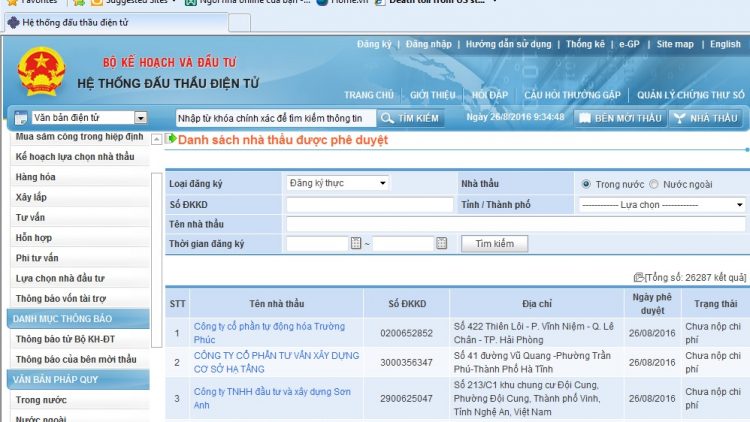Click the magnifier icon on TÌM KIẾM
This screenshot has width=750, height=422.
click(x=387, y=118)
